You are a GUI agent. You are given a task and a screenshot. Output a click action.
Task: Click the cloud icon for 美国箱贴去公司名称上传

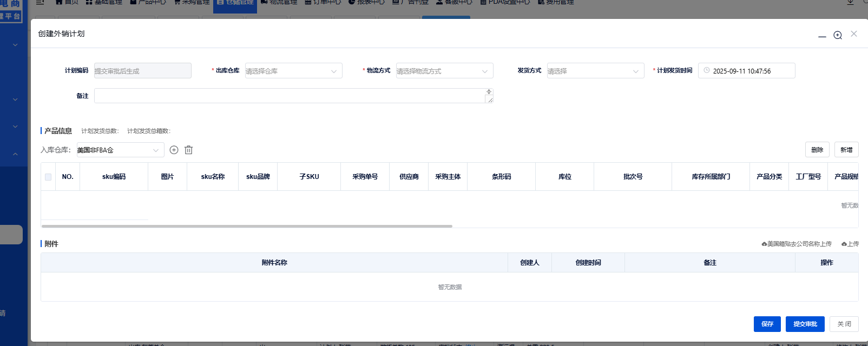click(764, 244)
